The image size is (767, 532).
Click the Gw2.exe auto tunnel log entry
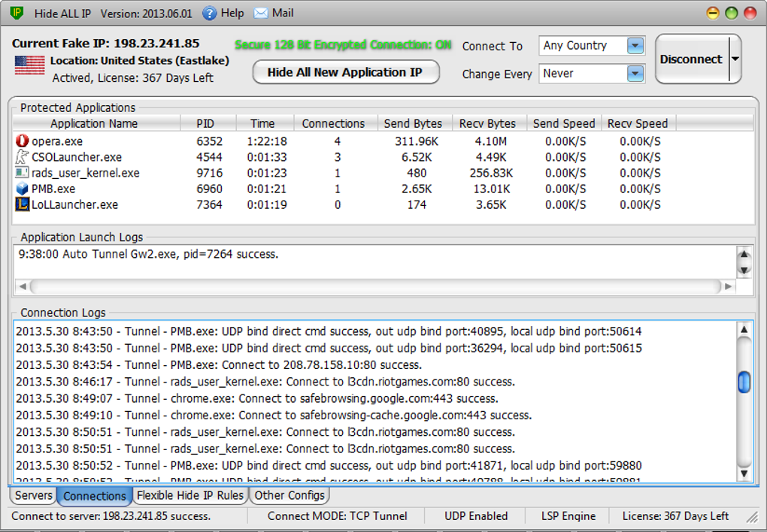click(148, 254)
